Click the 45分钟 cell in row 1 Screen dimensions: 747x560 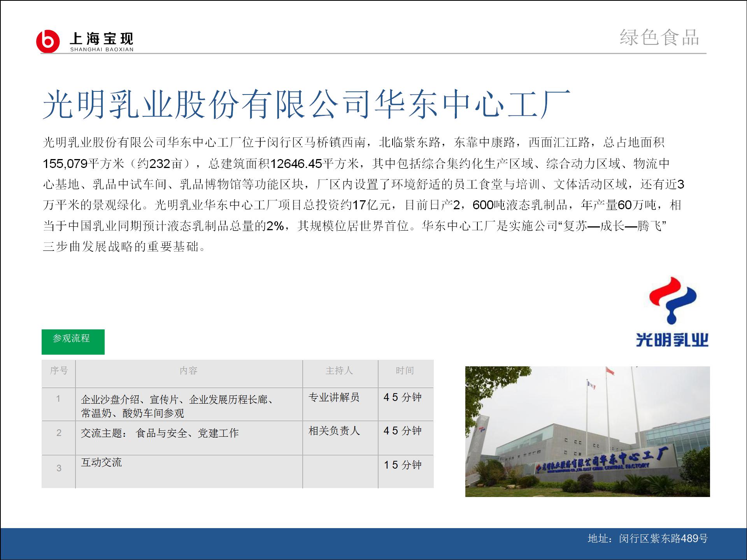pyautogui.click(x=406, y=404)
